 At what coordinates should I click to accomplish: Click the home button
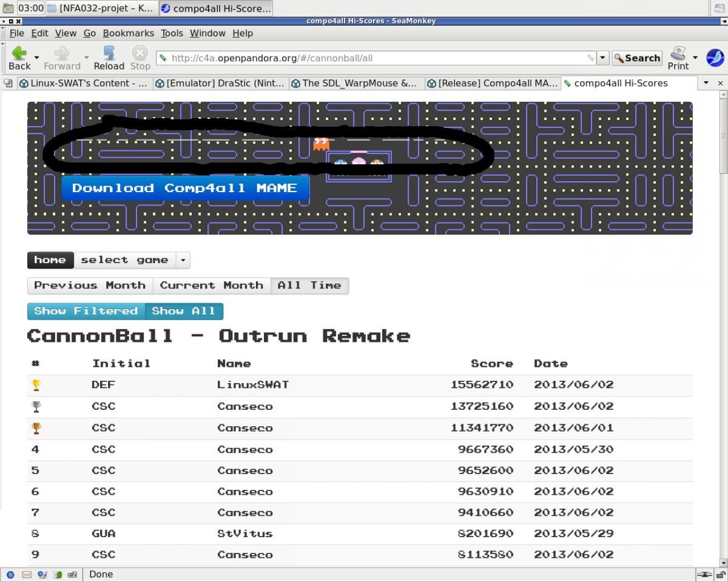pyautogui.click(x=50, y=261)
